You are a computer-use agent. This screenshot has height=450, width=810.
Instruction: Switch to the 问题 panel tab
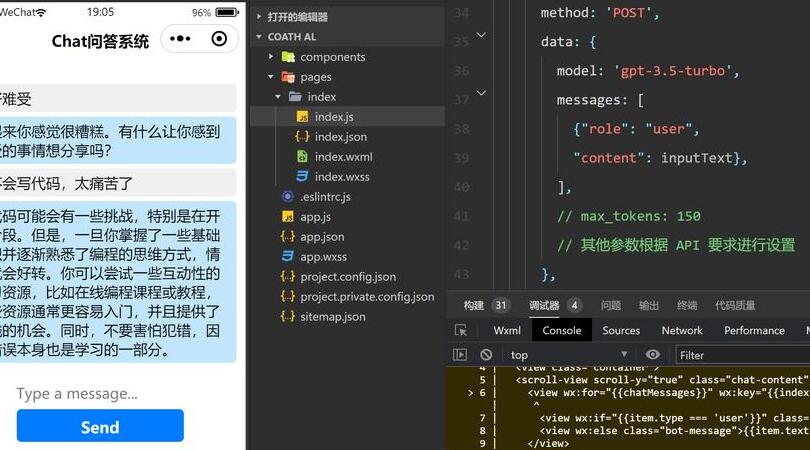click(611, 305)
